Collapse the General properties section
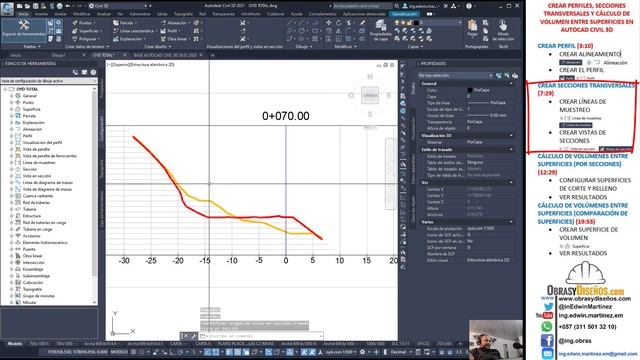 click(x=511, y=83)
